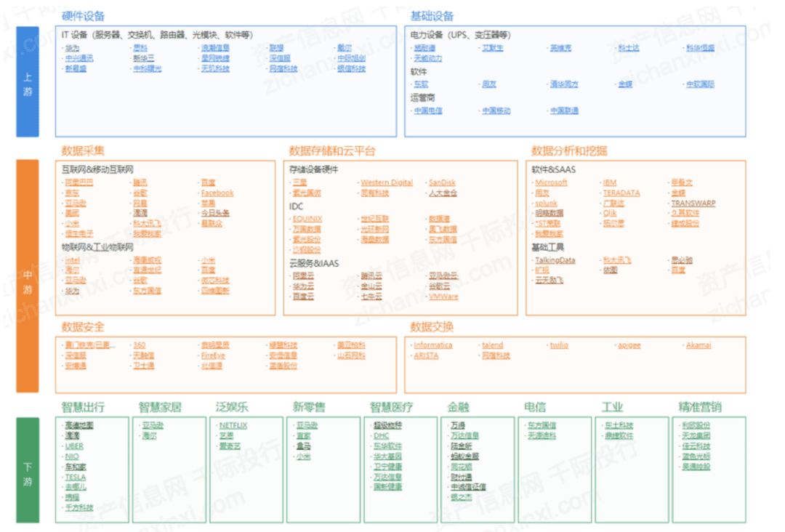This screenshot has height=532, width=785.
Task: Open the Western Digital link
Action: point(387,182)
